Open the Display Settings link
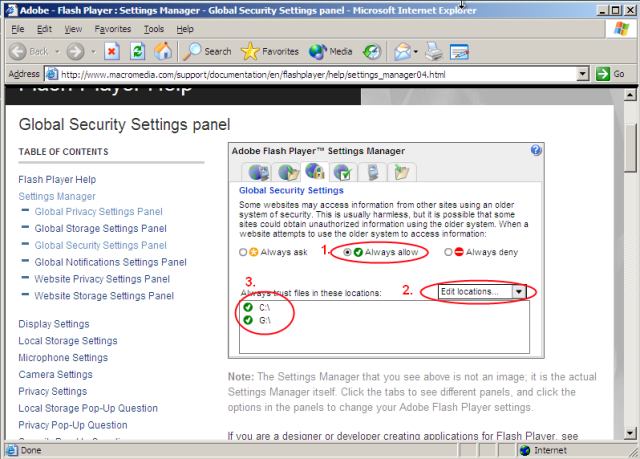 coord(54,324)
